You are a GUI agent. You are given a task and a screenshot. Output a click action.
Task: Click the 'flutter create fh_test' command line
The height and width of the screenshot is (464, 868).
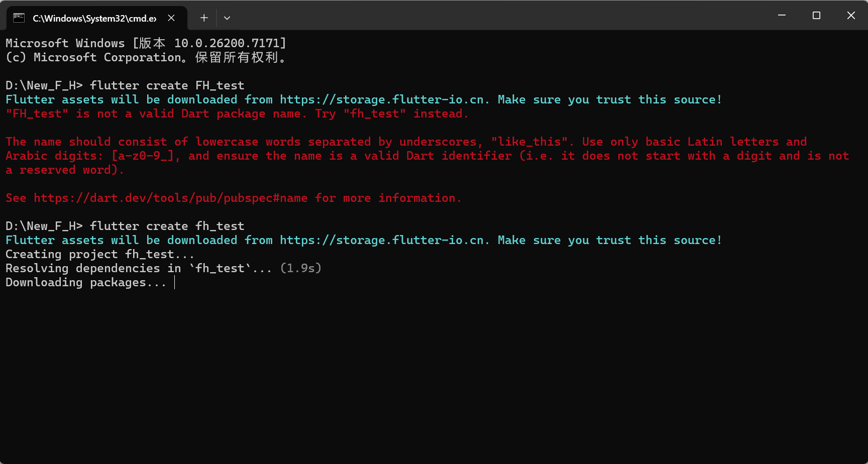pyautogui.click(x=125, y=226)
